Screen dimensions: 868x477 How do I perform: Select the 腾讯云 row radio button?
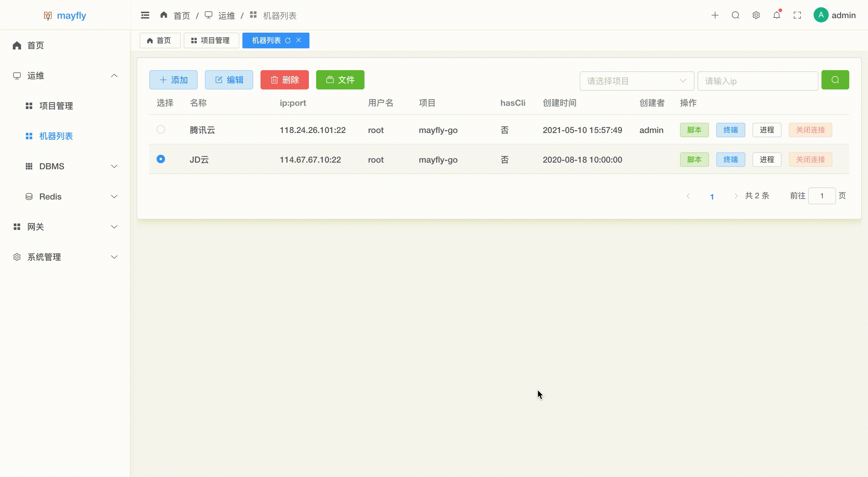pos(161,129)
